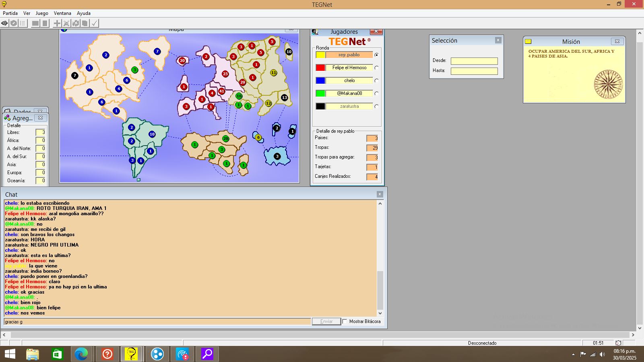The image size is (644, 362).
Task: Click the Windows Start button
Action: click(10, 354)
